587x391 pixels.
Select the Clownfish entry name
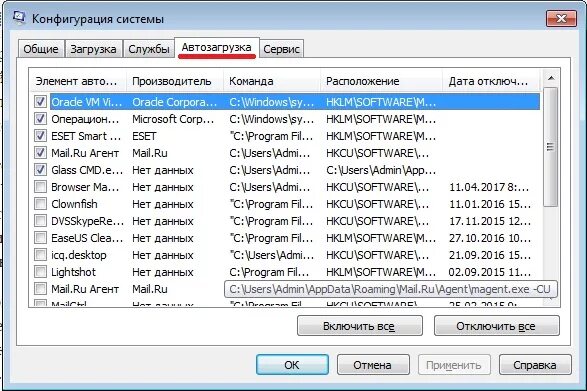74,204
